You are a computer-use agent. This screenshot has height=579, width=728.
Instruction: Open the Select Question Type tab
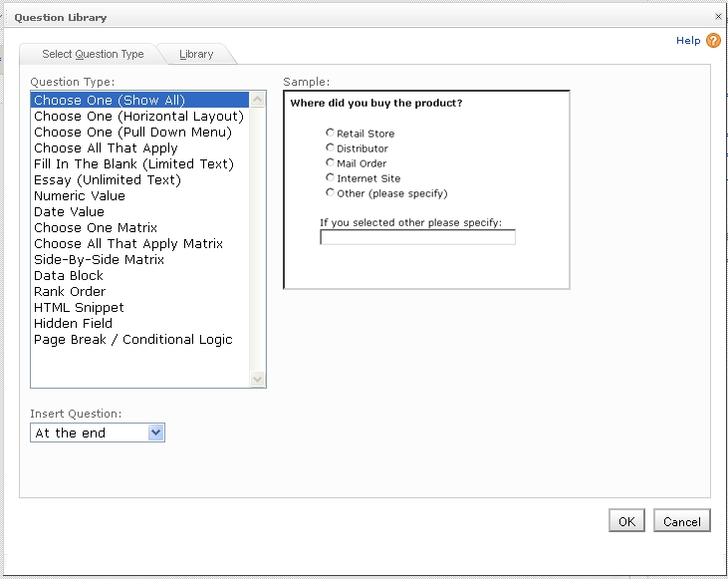click(x=93, y=54)
